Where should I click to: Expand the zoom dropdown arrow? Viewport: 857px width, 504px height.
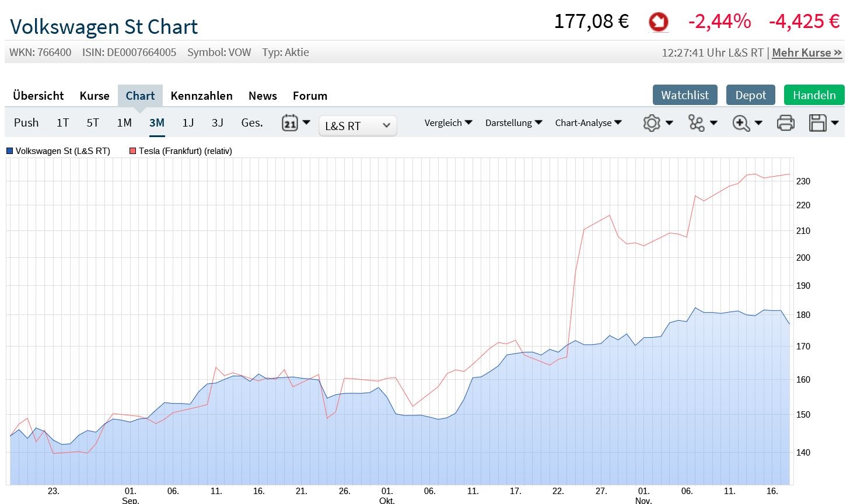pyautogui.click(x=758, y=123)
